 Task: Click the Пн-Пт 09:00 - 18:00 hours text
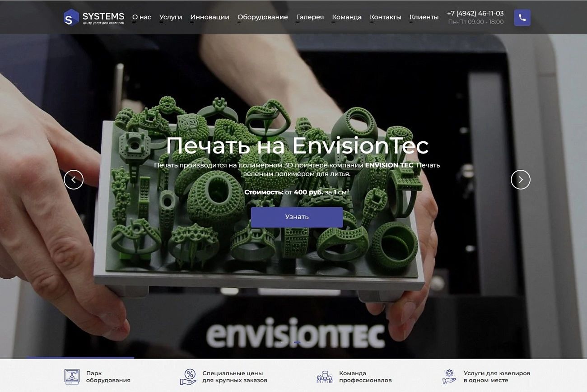pyautogui.click(x=475, y=22)
